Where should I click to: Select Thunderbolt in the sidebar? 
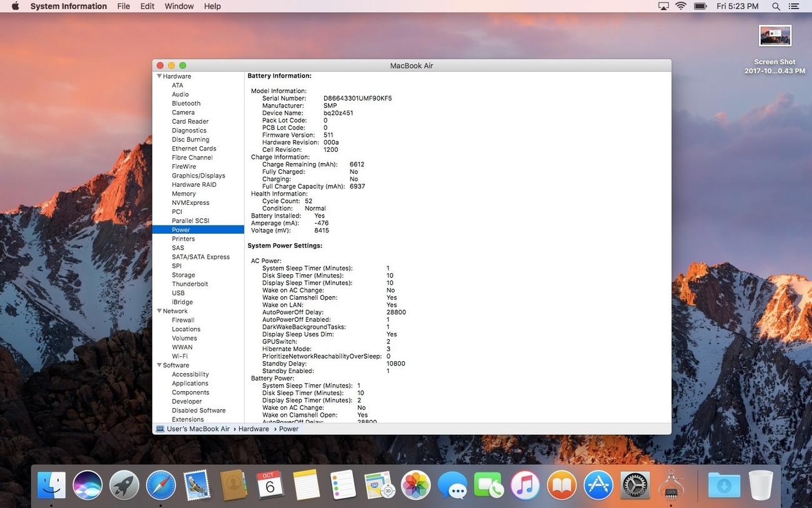pos(190,284)
